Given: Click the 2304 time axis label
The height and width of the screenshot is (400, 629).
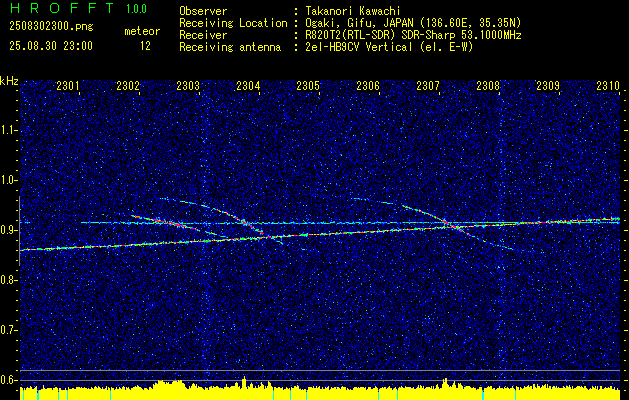Looking at the screenshot, I should 248,85.
